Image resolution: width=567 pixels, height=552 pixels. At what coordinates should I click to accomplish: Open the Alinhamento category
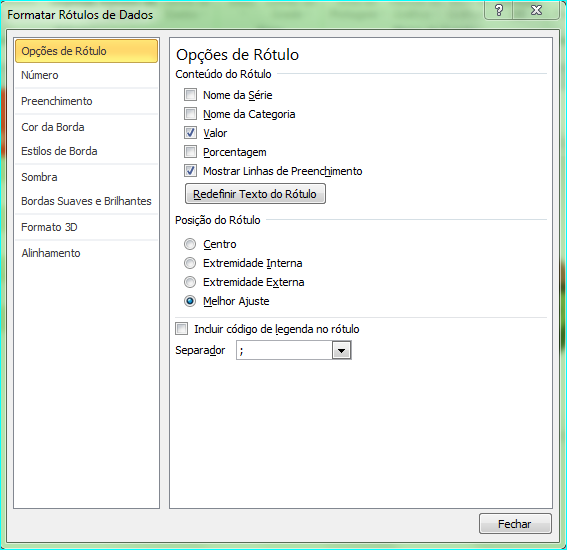click(x=86, y=253)
